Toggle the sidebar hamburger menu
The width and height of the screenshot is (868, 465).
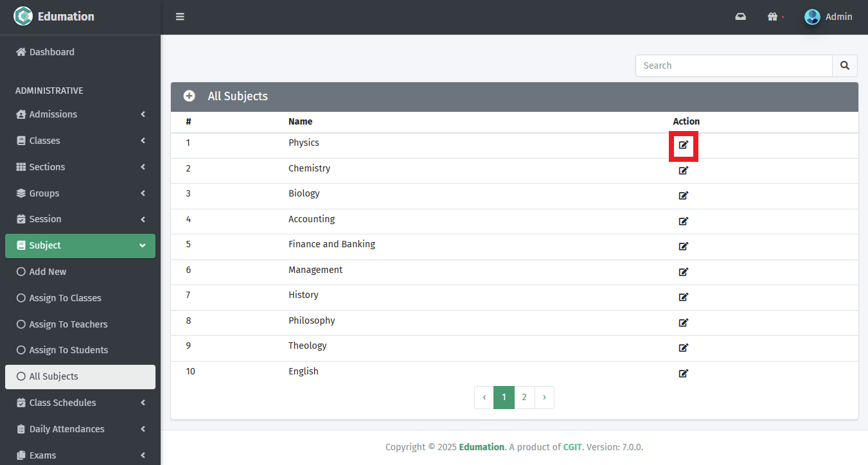(180, 17)
